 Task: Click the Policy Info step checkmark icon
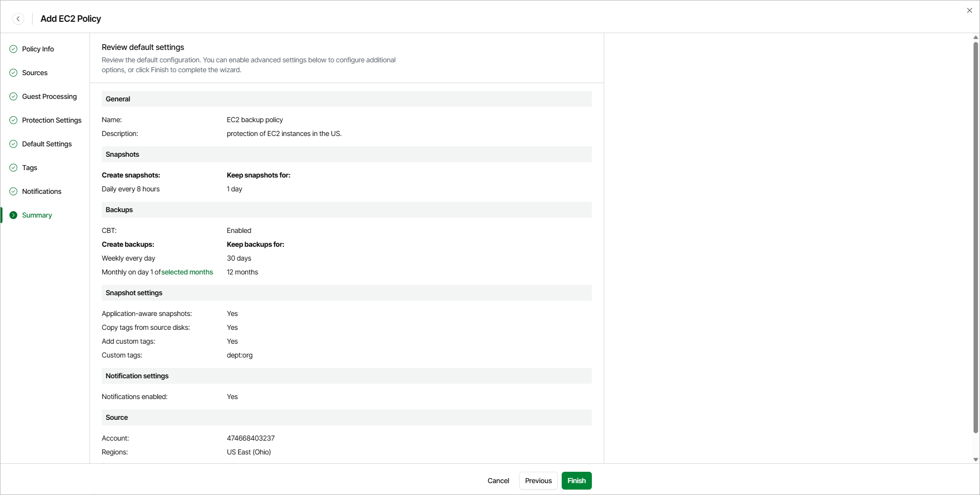13,49
